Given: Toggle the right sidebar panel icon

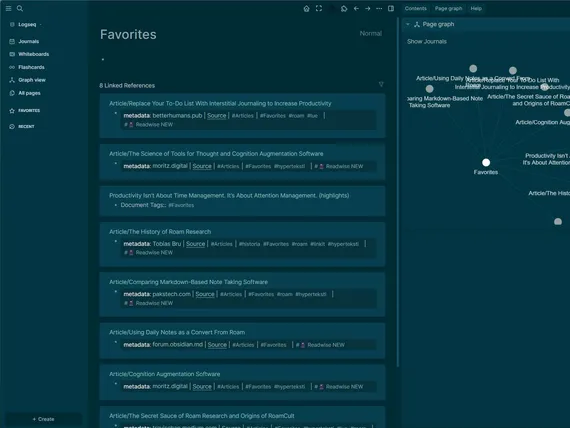Looking at the screenshot, I should tap(391, 8).
